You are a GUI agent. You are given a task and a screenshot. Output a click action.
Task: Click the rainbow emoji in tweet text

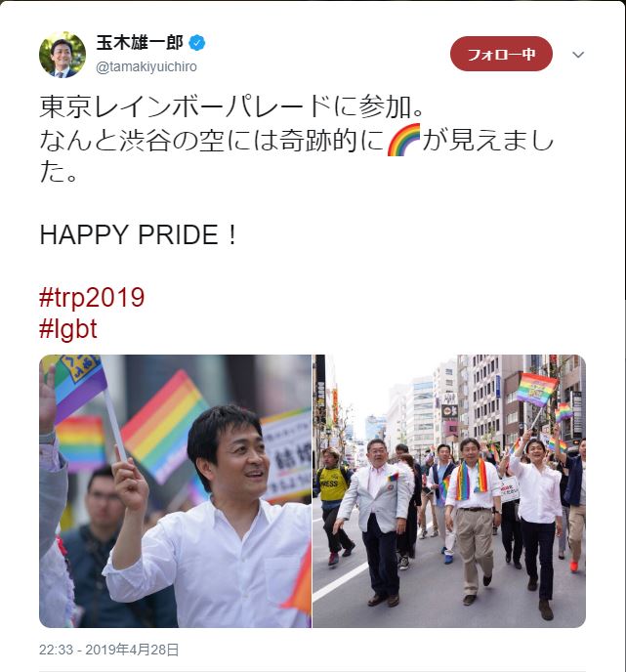tap(403, 140)
